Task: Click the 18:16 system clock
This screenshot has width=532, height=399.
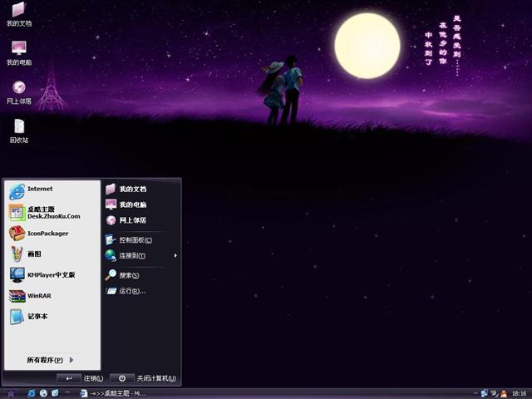Action: pos(519,393)
